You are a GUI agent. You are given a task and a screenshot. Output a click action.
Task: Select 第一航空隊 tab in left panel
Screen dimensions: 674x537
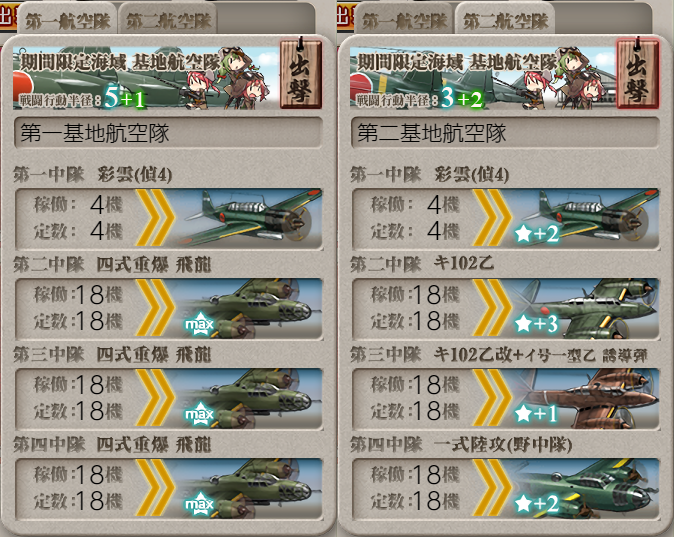[67, 19]
